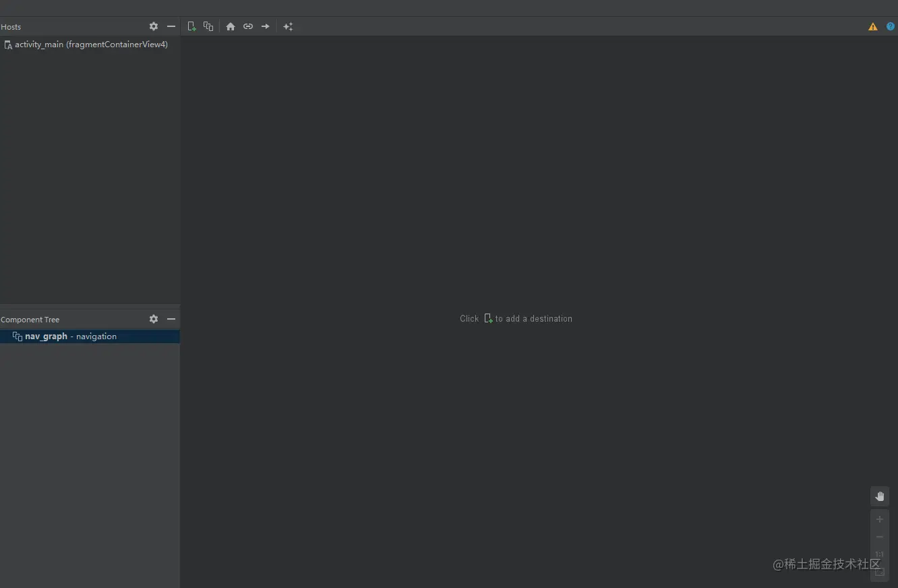Screen dimensions: 898x588
Task: Zoom out with the minus control
Action: 879,537
